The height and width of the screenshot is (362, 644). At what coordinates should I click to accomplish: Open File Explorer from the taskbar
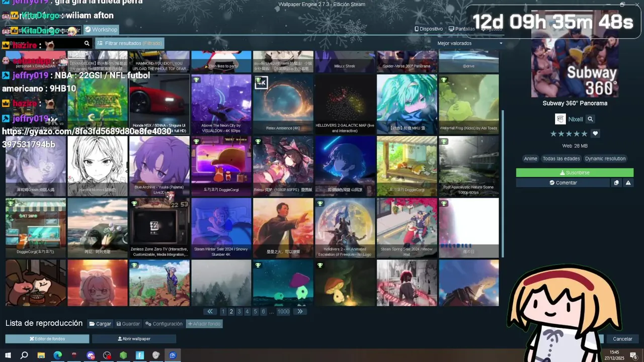pos(41,355)
